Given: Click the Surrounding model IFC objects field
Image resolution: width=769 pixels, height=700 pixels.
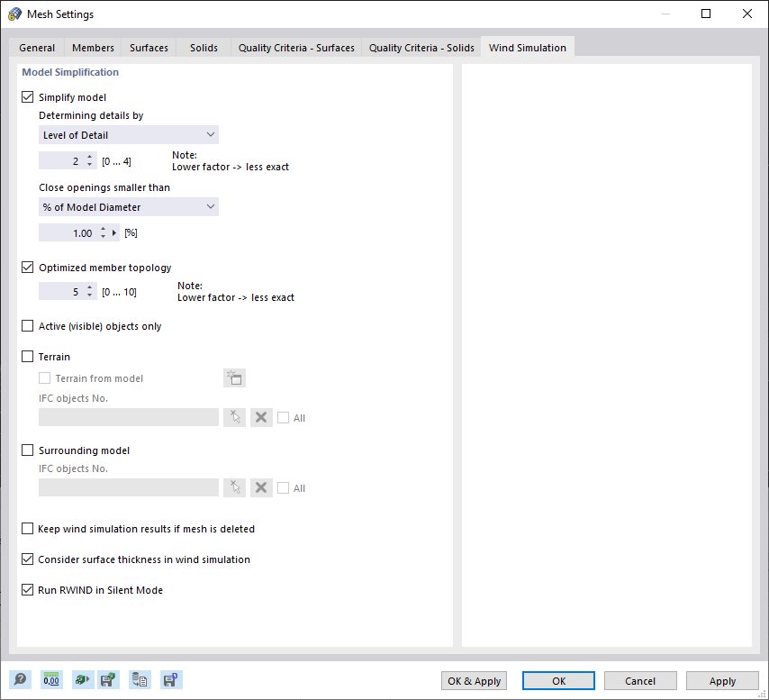Looking at the screenshot, I should (x=129, y=487).
